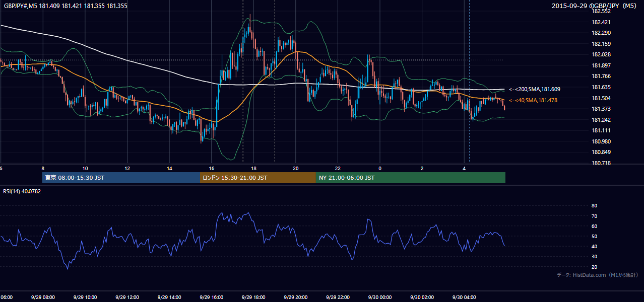Click the price axis value 181.766
This screenshot has width=644, height=302.
pyautogui.click(x=601, y=76)
